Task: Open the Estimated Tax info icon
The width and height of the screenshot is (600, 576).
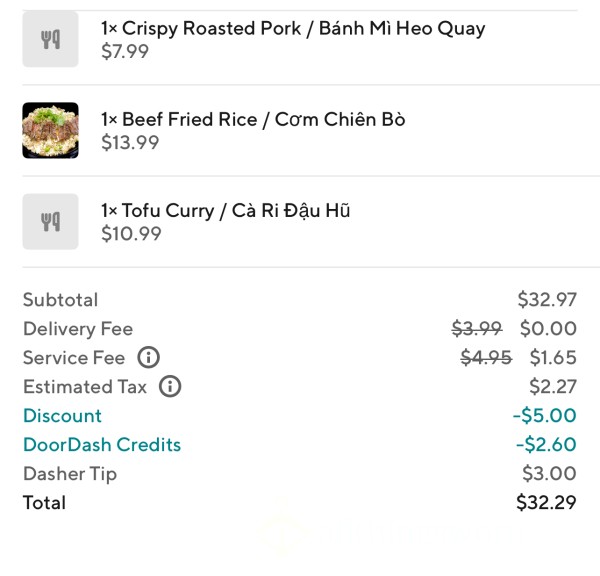Action: [170, 386]
